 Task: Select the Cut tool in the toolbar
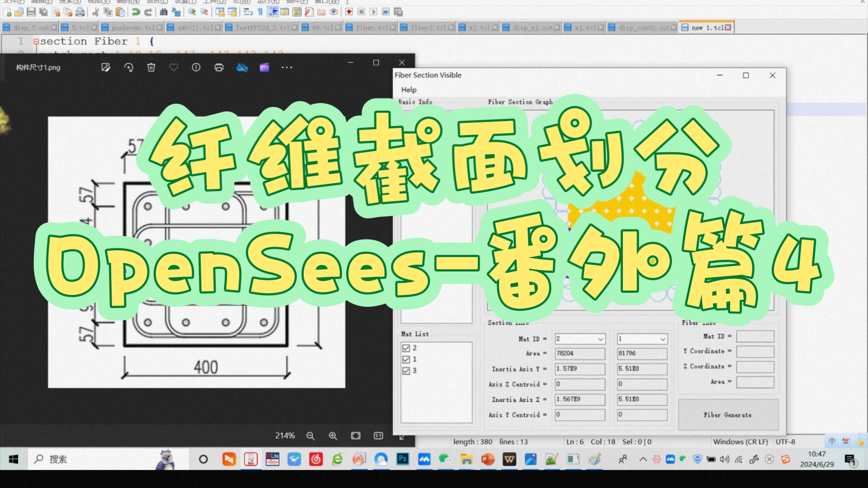tap(95, 12)
